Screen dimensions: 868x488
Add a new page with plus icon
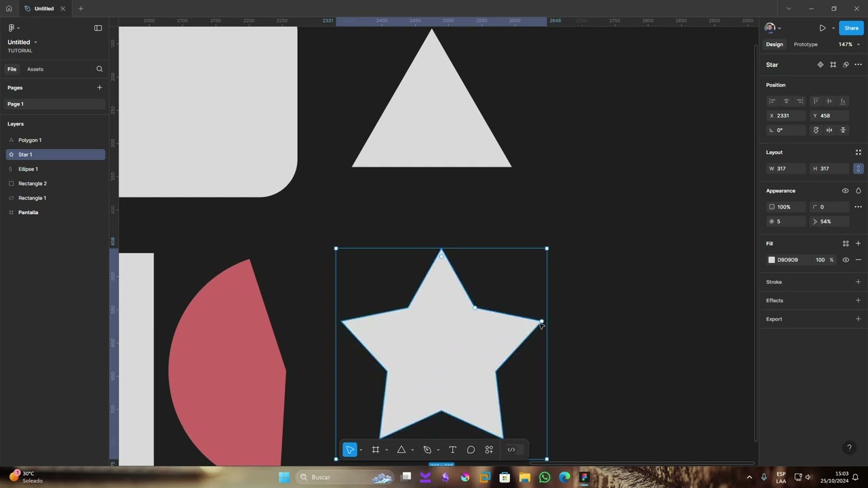point(99,87)
